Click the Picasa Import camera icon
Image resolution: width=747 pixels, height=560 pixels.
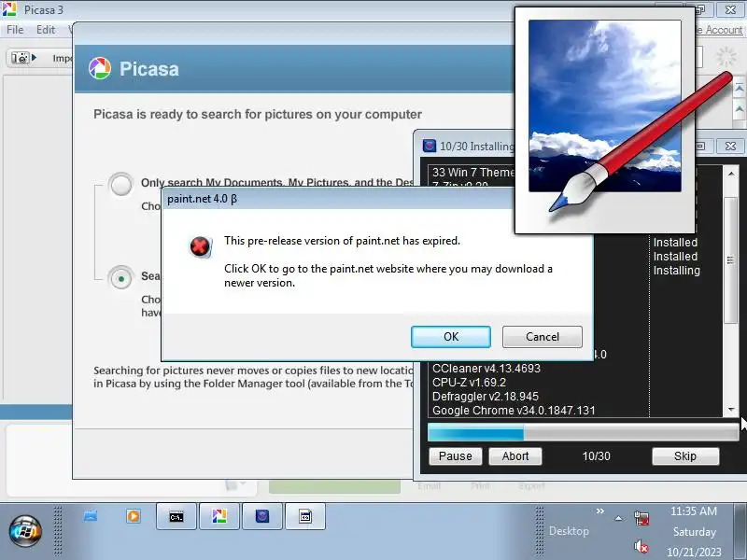pos(21,58)
